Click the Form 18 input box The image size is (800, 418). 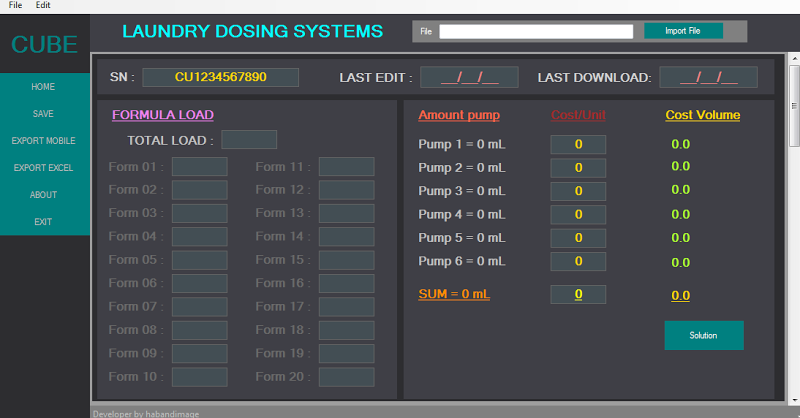pos(346,330)
